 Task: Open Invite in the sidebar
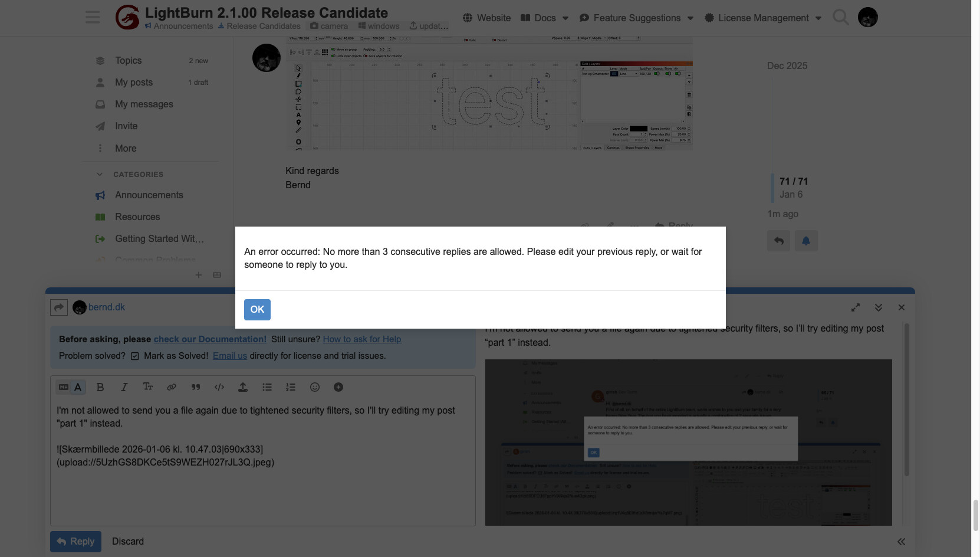tap(126, 126)
